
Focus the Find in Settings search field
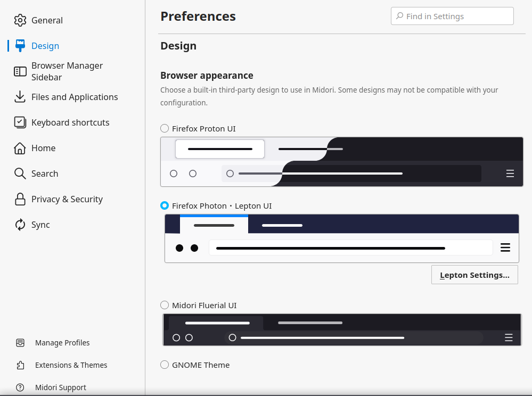[452, 16]
